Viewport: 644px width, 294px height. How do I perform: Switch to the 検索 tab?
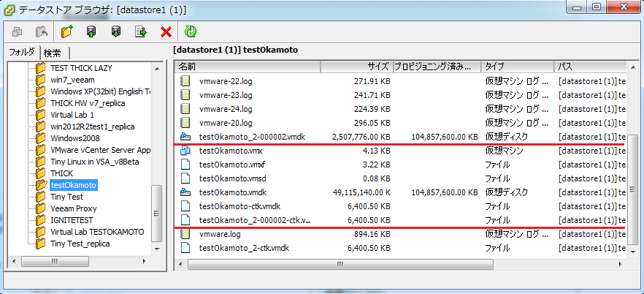(54, 53)
